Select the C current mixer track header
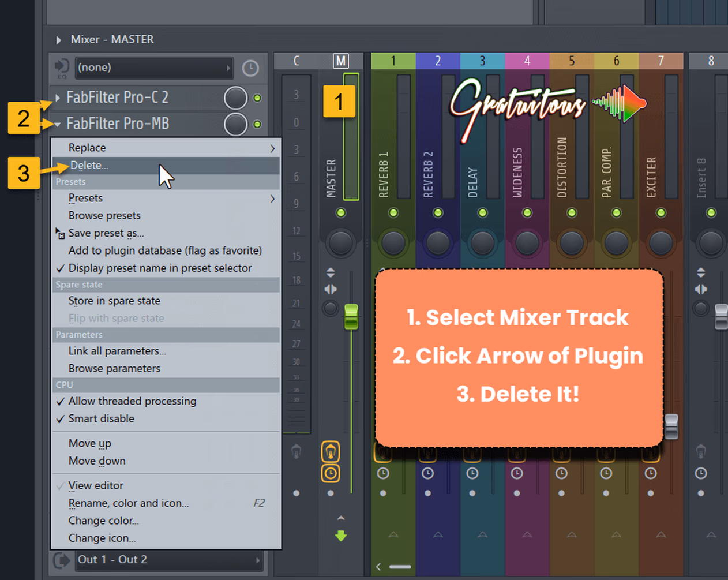Screen dimensions: 728x580 coord(296,61)
